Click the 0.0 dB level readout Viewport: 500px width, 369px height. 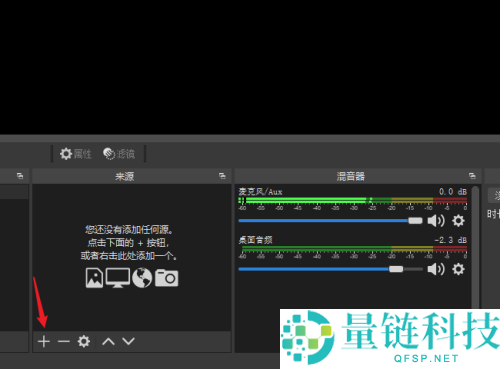point(453,192)
